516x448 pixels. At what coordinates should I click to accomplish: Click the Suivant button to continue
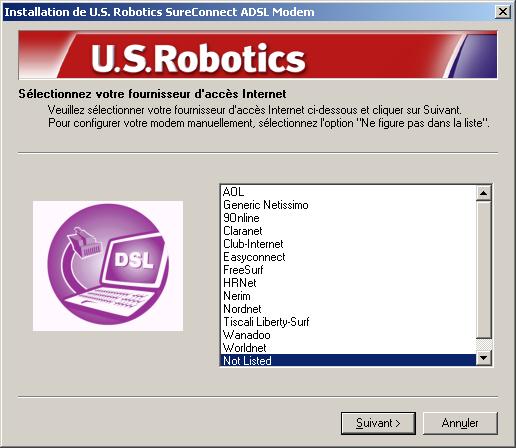tap(378, 423)
